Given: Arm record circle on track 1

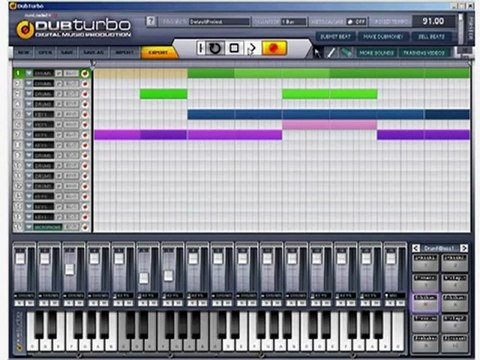Looking at the screenshot, I should (x=85, y=73).
